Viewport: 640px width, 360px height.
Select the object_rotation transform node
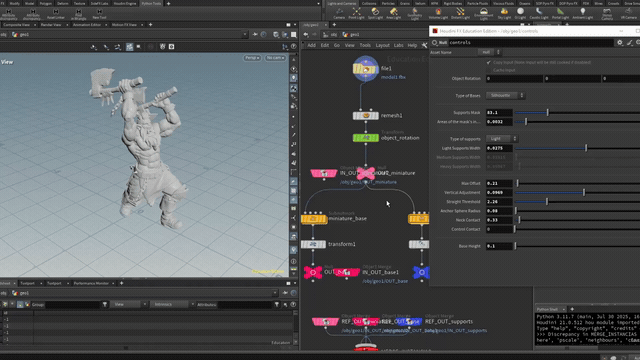coord(365,138)
